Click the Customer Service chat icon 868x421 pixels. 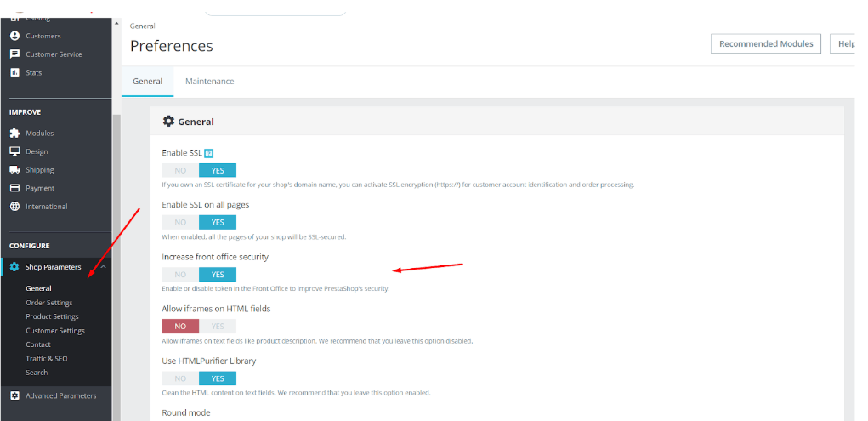pos(15,54)
